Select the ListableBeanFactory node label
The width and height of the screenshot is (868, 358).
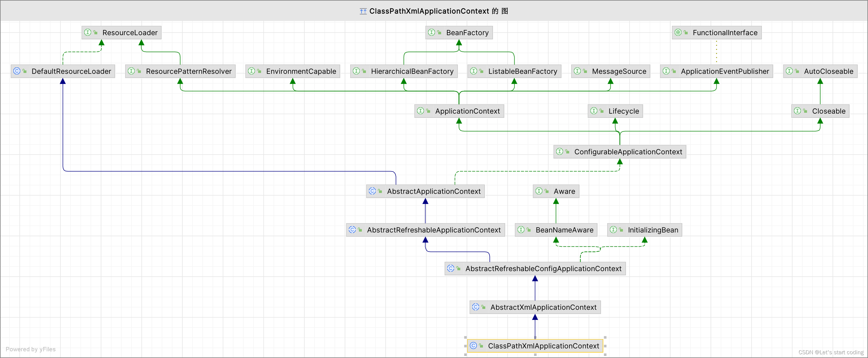coord(523,71)
